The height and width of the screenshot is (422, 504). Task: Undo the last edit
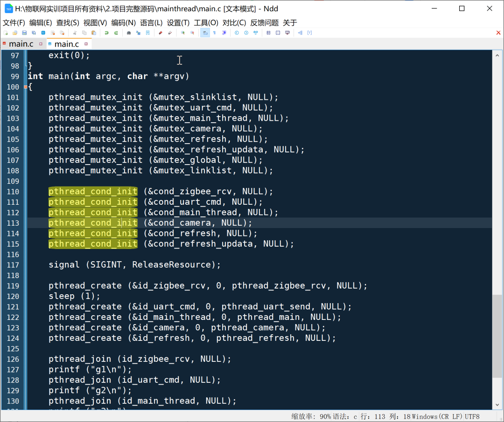coord(107,33)
